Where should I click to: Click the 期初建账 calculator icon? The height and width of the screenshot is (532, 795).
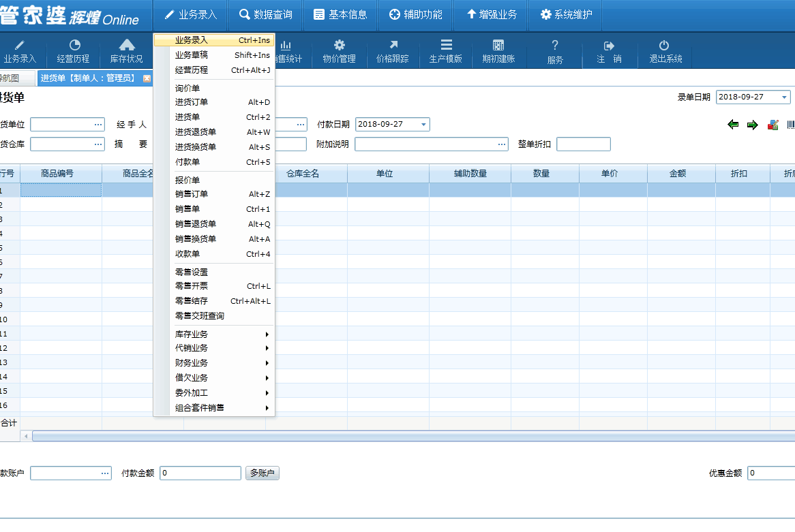[498, 46]
